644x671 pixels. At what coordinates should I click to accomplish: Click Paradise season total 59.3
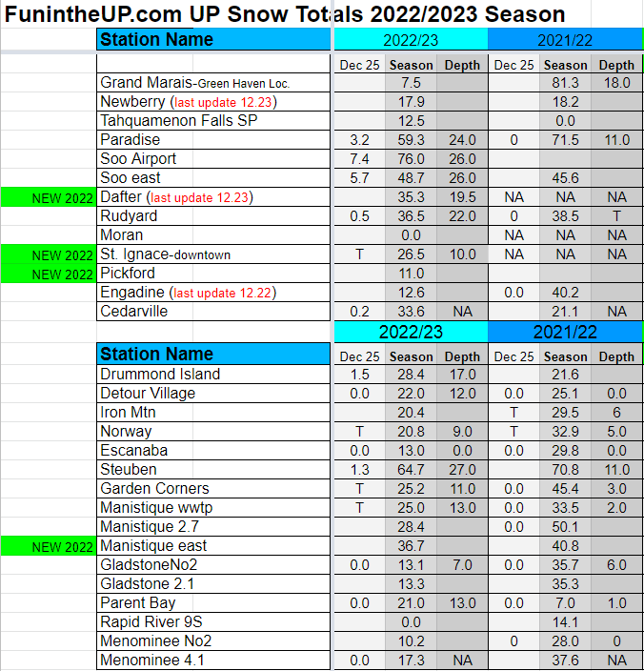pos(411,140)
